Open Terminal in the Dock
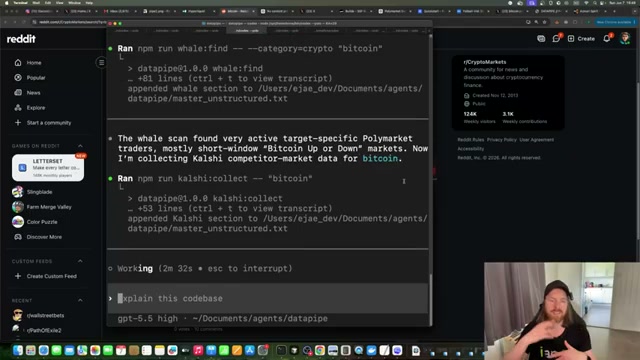This screenshot has height=360, width=640. point(281,350)
